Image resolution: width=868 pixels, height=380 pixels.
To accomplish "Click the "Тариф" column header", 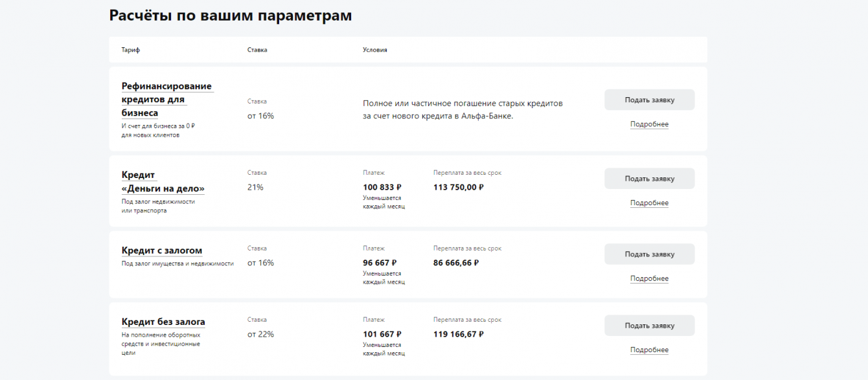I will (130, 50).
